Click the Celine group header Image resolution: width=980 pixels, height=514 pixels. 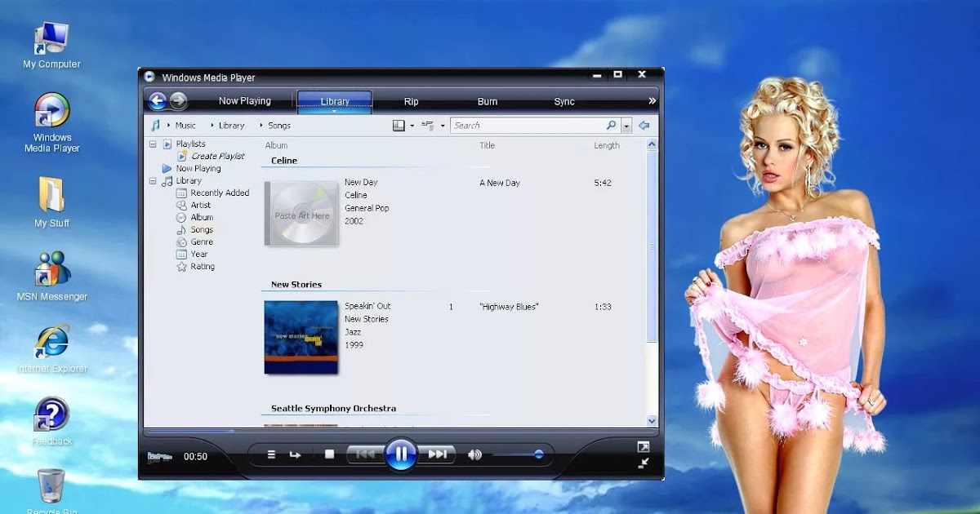(x=284, y=161)
